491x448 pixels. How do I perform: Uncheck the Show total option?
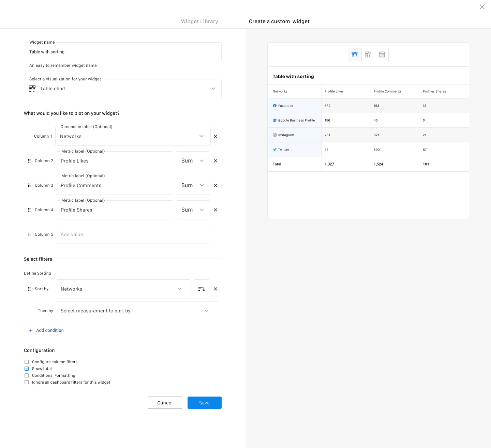tap(27, 369)
